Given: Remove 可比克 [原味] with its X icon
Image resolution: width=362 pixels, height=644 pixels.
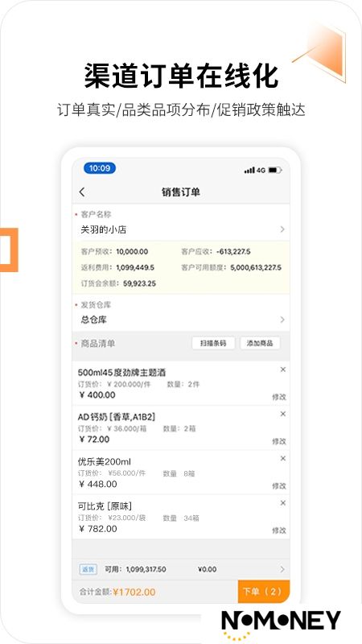Looking at the screenshot, I should pos(283,503).
